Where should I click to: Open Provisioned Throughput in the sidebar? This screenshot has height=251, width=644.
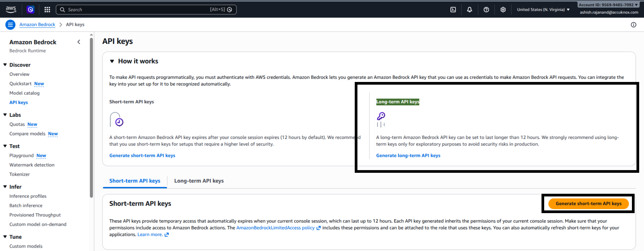coord(35,215)
